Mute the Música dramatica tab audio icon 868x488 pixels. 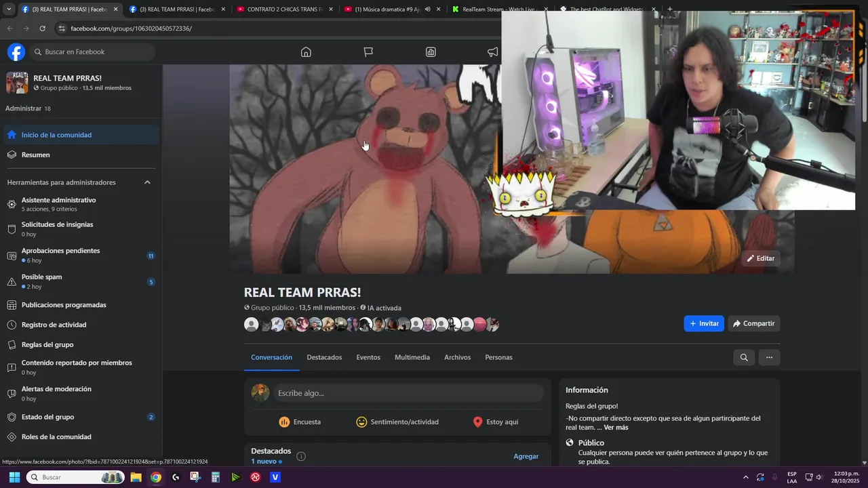(x=427, y=9)
